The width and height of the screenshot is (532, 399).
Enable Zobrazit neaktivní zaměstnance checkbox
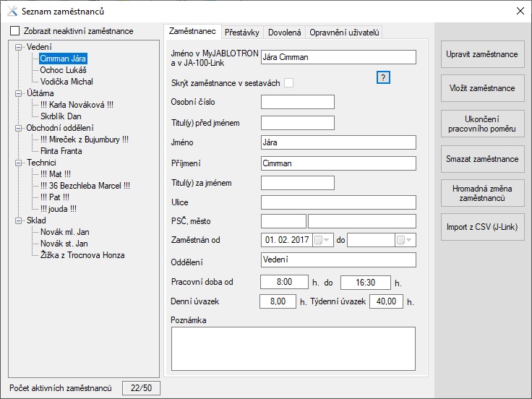coord(15,31)
